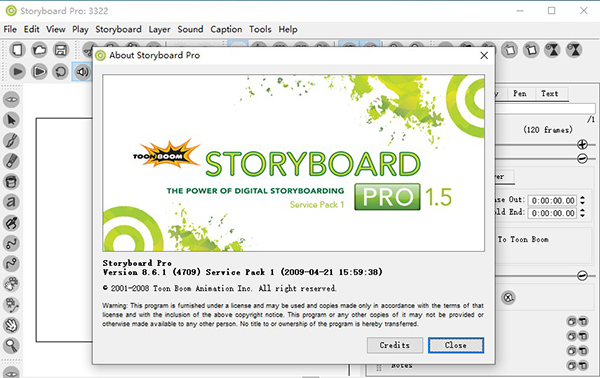This screenshot has width=600, height=378.
Task: Select the Camera tool icon
Action: pyautogui.click(x=11, y=305)
